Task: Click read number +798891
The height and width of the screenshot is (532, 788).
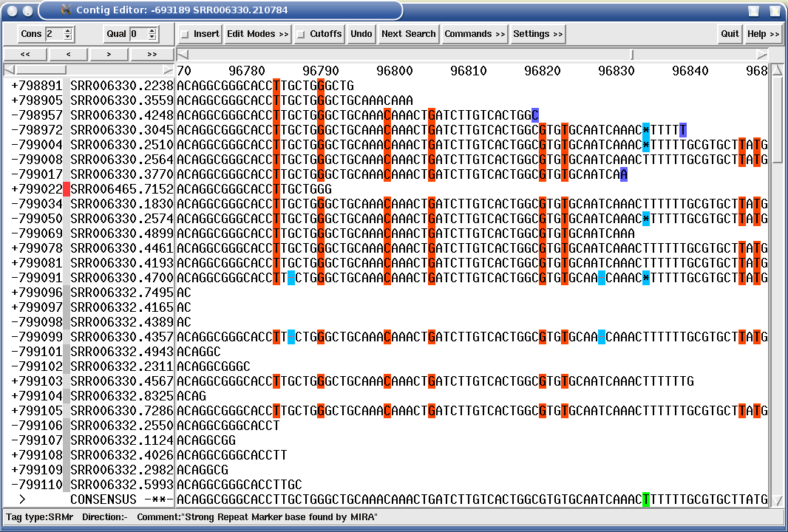Action: click(x=37, y=86)
